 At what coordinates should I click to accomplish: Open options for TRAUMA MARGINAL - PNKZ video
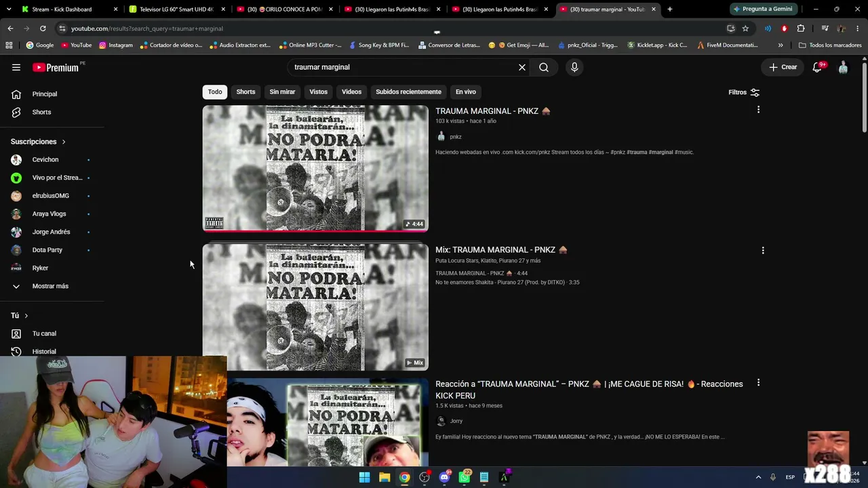pos(758,110)
